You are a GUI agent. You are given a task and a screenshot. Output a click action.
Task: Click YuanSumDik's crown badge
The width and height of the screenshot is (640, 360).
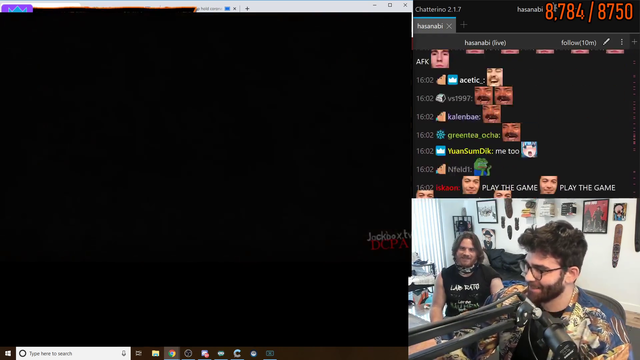(x=440, y=151)
